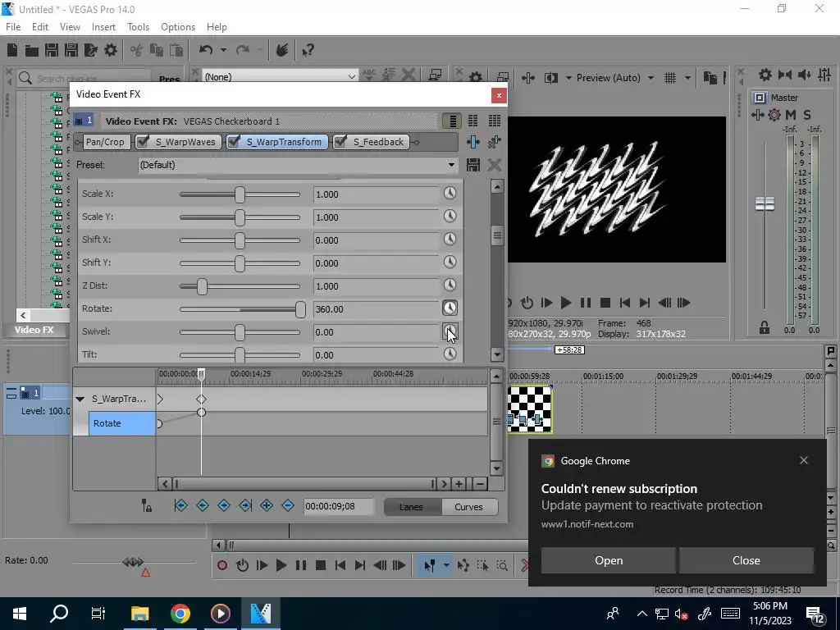Screen dimensions: 840x630
Task: Click Next Keyframe button
Action: [x=224, y=505]
